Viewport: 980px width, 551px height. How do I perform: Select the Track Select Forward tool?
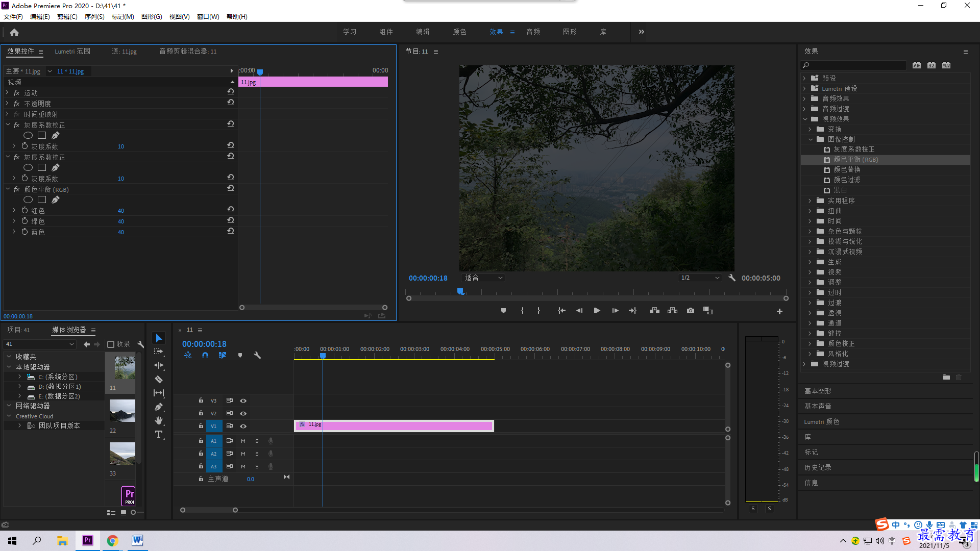(159, 352)
